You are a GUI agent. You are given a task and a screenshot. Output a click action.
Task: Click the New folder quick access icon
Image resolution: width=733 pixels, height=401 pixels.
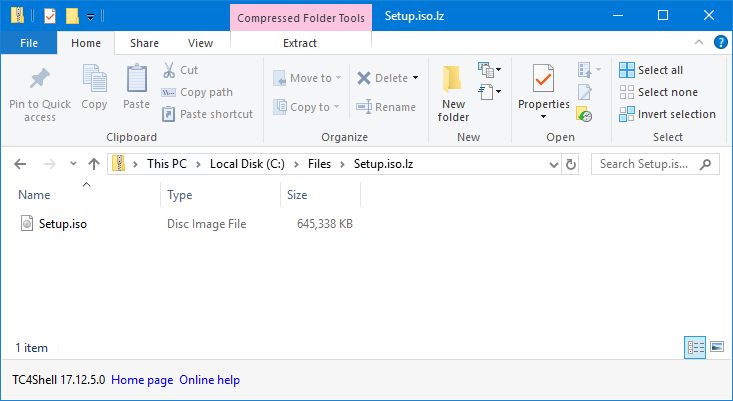click(72, 16)
